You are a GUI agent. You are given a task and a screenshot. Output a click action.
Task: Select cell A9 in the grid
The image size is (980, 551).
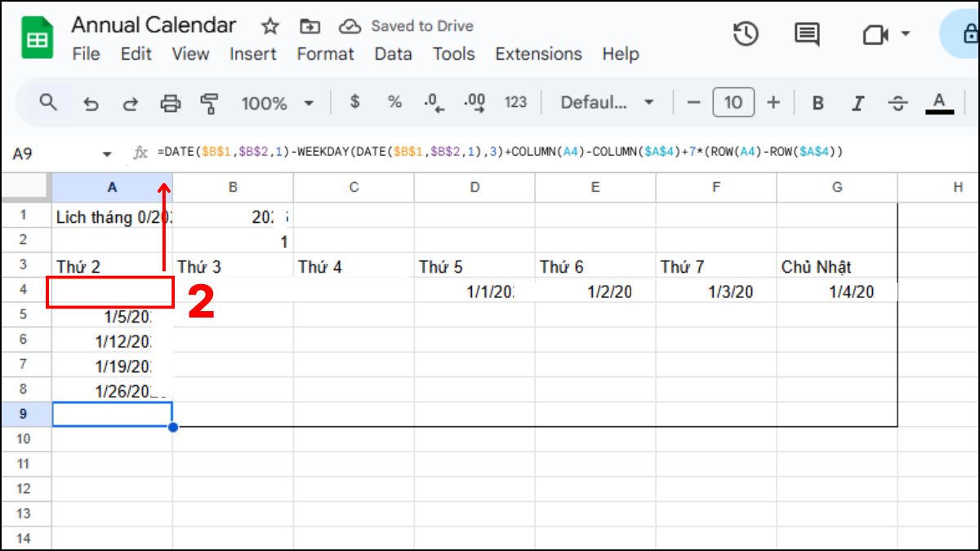pyautogui.click(x=112, y=415)
